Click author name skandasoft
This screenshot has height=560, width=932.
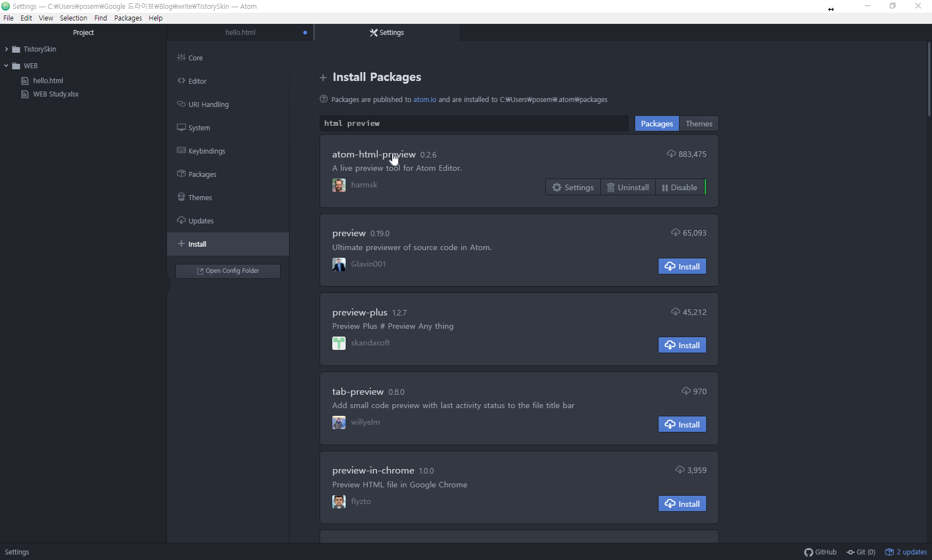click(x=371, y=343)
